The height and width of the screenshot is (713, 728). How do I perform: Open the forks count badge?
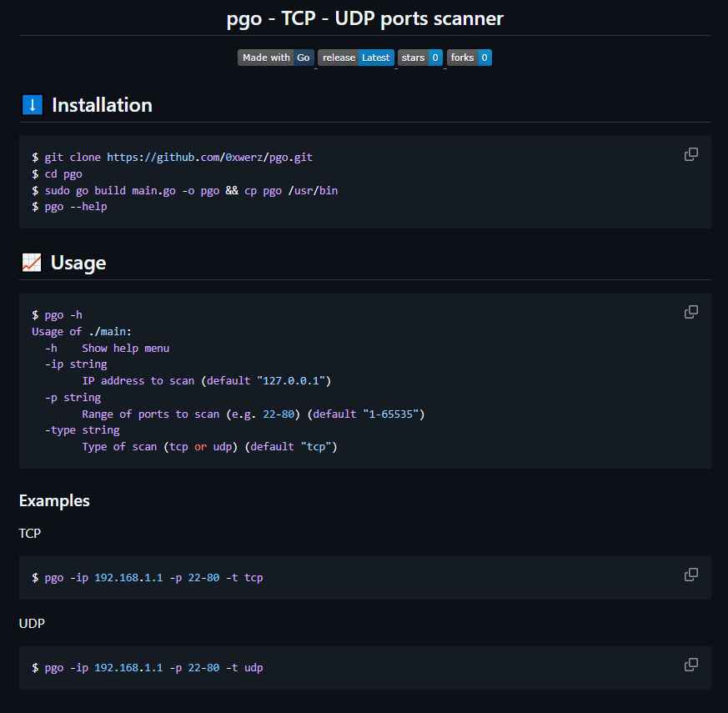coord(469,58)
